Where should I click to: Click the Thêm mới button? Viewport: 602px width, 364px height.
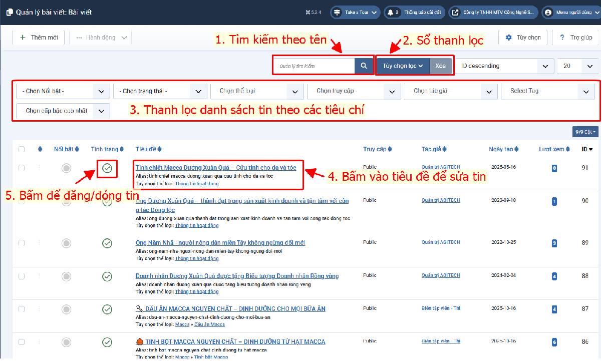[x=39, y=38]
